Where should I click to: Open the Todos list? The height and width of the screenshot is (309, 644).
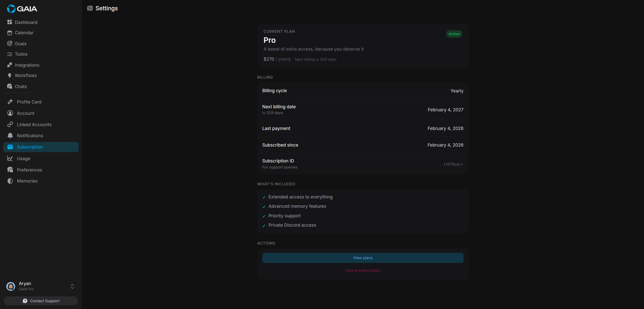click(21, 54)
